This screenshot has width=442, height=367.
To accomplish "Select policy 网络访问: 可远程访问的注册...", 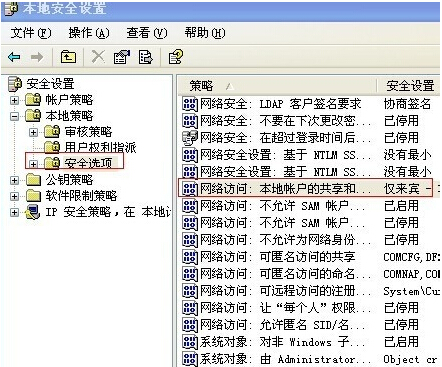I will pos(285,291).
